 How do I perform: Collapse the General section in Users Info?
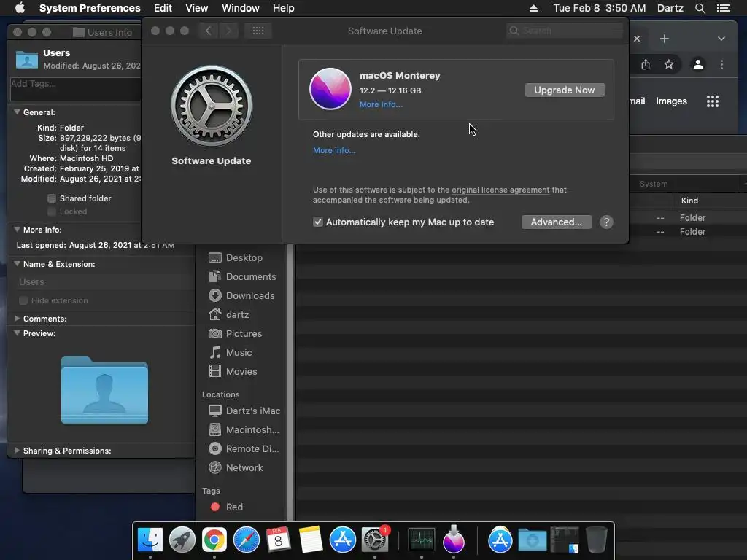click(x=18, y=112)
